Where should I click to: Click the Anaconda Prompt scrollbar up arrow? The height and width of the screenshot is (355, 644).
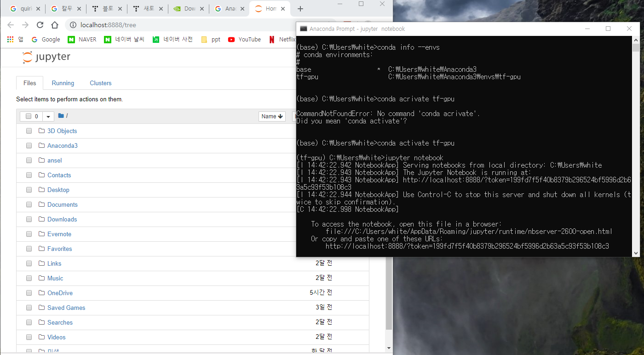[x=636, y=40]
